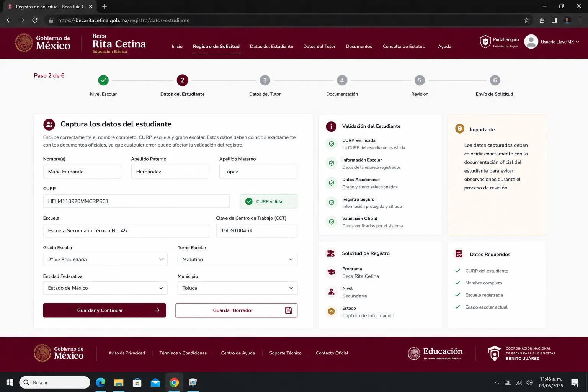The width and height of the screenshot is (588, 392).
Task: Expand the Municipio dropdown
Action: coord(237,288)
